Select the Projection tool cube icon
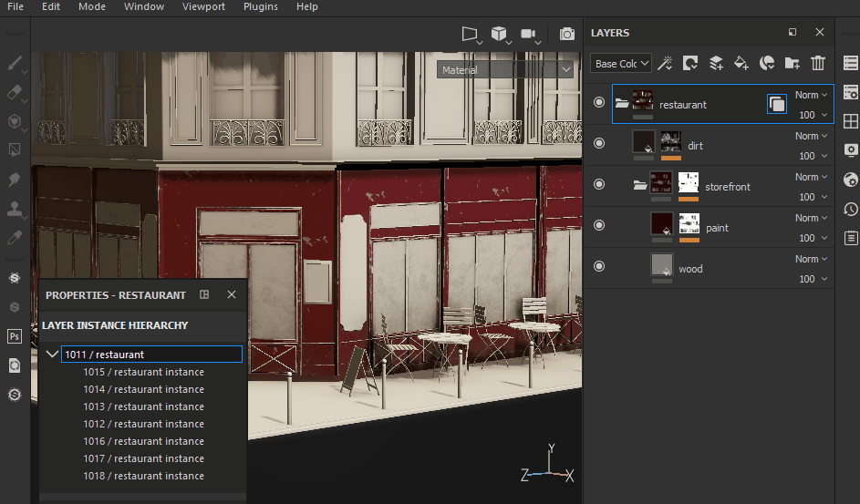860x504 pixels. pyautogui.click(x=15, y=121)
